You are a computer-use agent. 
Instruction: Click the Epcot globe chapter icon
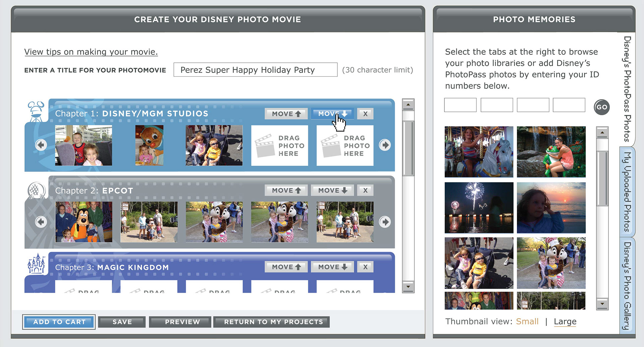point(36,190)
